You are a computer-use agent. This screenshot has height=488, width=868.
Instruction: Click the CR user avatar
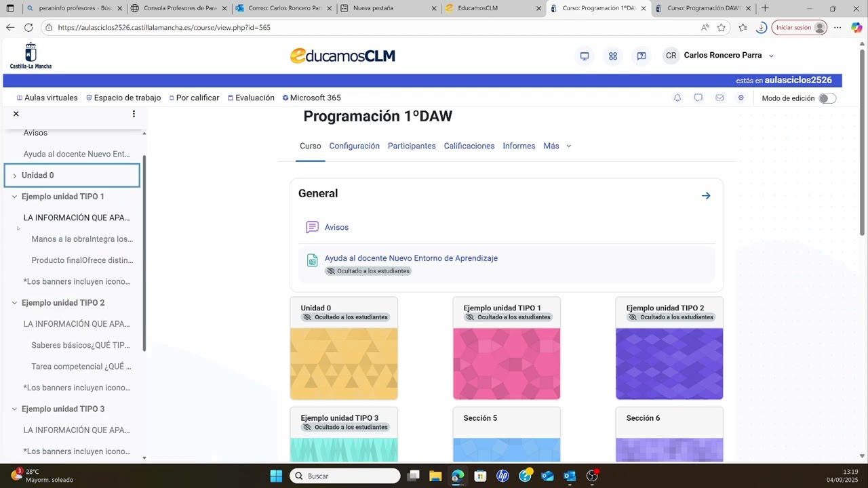tap(671, 56)
